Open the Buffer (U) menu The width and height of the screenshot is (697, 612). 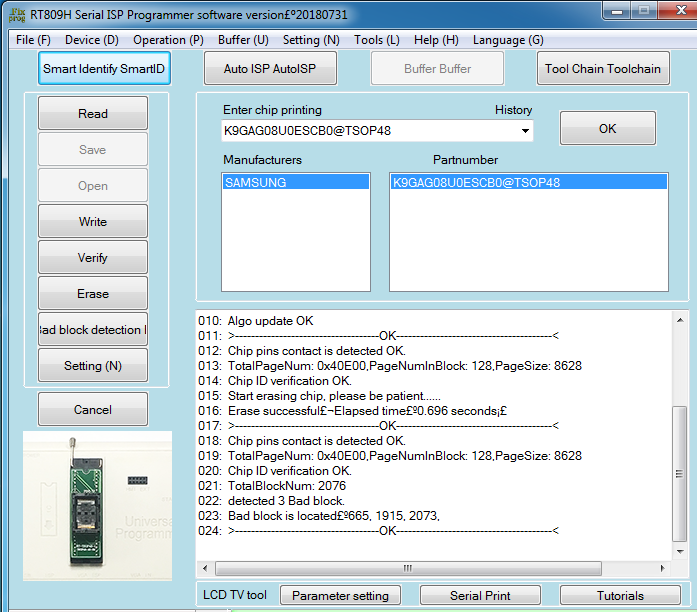243,40
